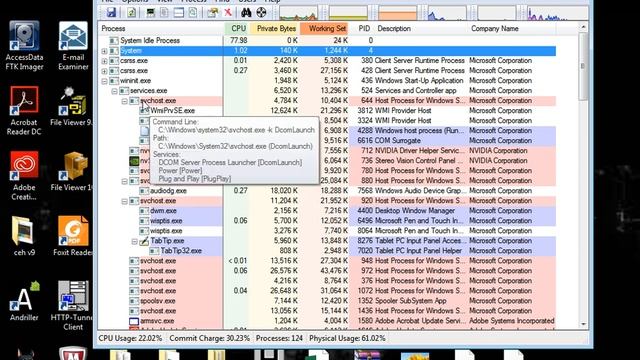The width and height of the screenshot is (640, 360).
Task: Sort by the CPU column header
Action: pos(237,29)
